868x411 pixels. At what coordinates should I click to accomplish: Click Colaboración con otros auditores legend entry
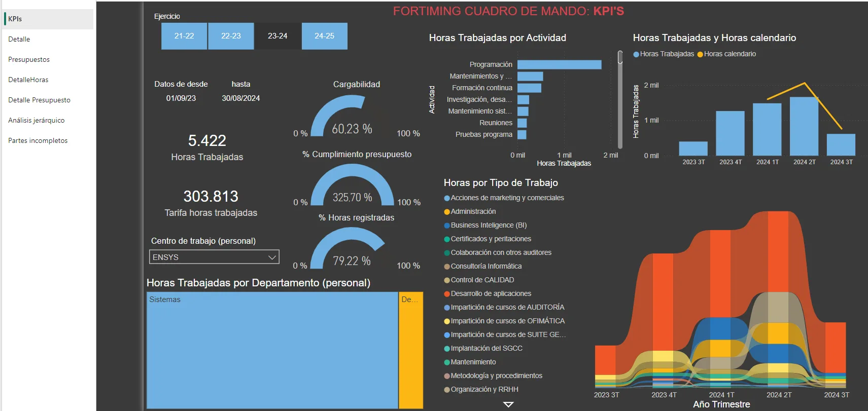coord(498,252)
